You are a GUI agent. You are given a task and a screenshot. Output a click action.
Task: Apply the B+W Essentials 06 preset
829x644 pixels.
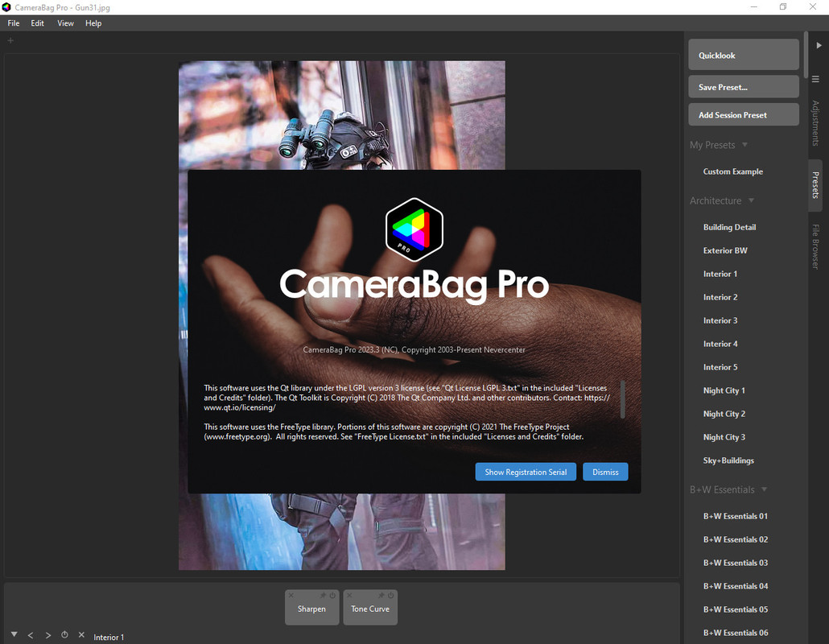tap(736, 633)
